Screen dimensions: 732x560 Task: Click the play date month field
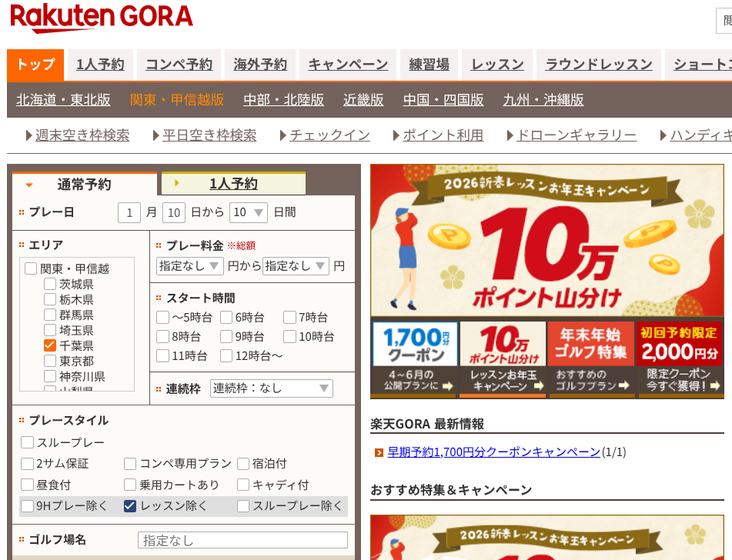[129, 212]
